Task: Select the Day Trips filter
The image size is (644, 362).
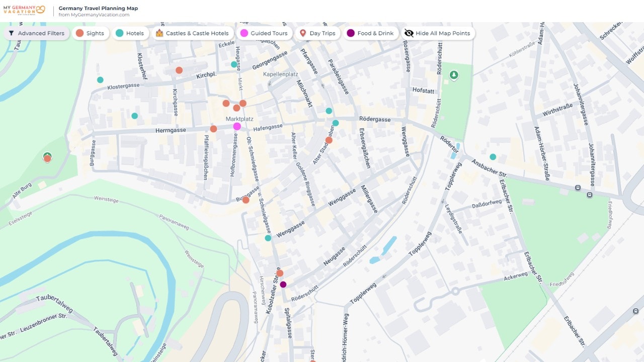Action: pyautogui.click(x=317, y=33)
